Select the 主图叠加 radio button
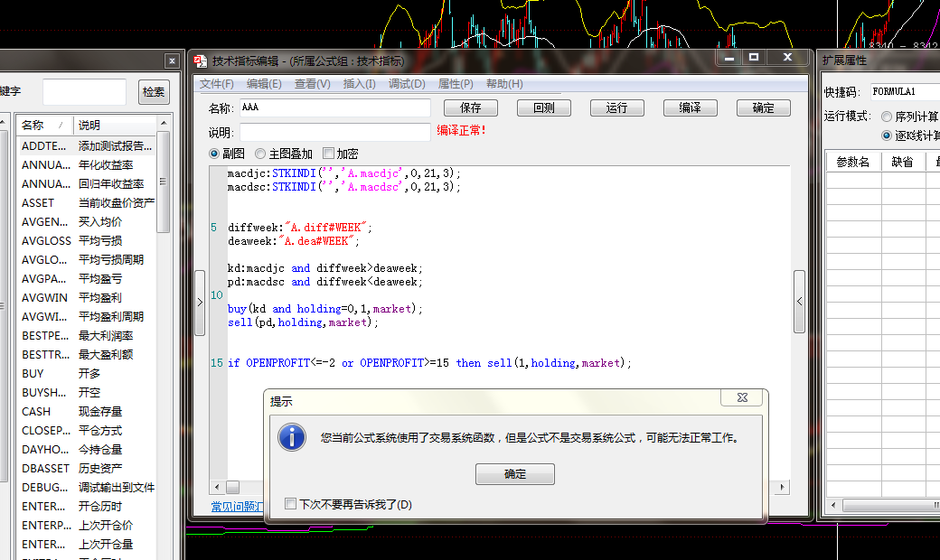 260,154
